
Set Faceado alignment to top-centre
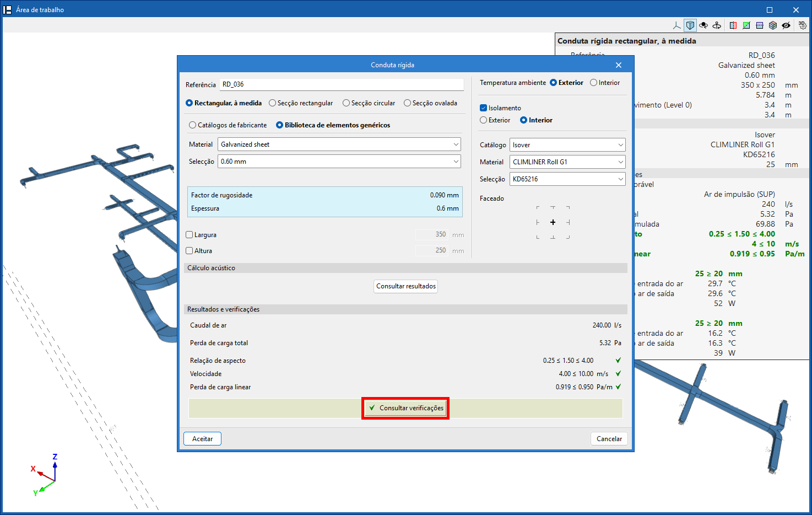click(x=553, y=208)
